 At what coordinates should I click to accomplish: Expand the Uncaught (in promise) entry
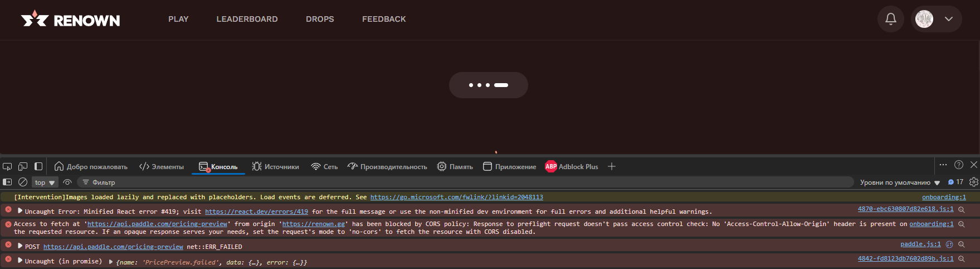coord(20,260)
